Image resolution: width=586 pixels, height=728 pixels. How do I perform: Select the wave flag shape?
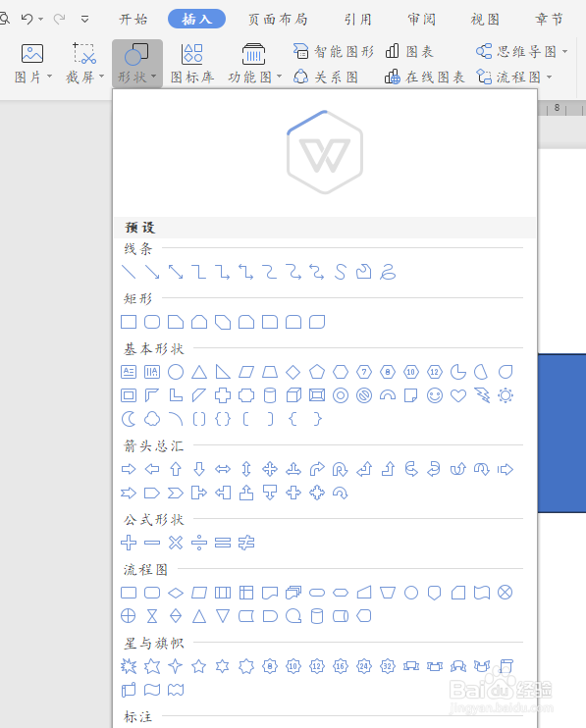[152, 690]
